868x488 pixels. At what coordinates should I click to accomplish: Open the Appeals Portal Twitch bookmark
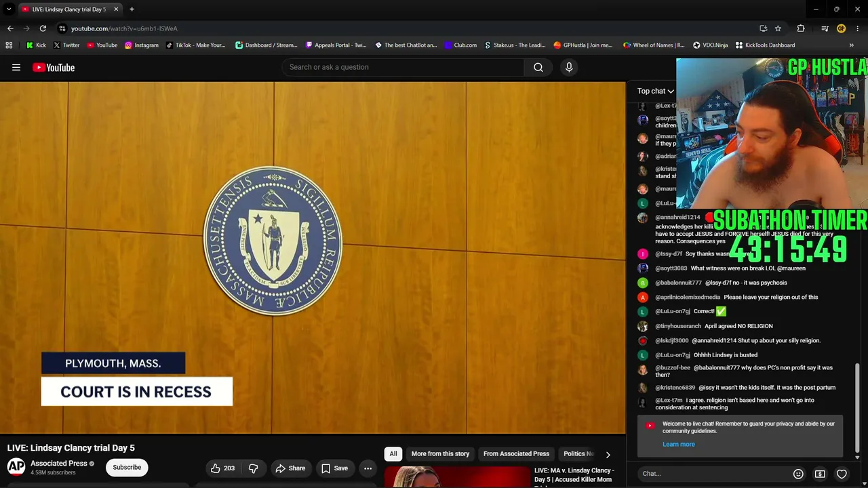click(x=336, y=45)
